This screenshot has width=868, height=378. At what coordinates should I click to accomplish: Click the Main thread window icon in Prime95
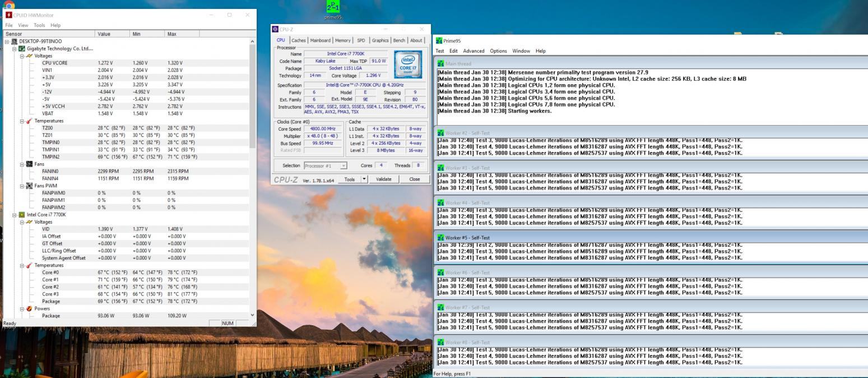(440, 64)
